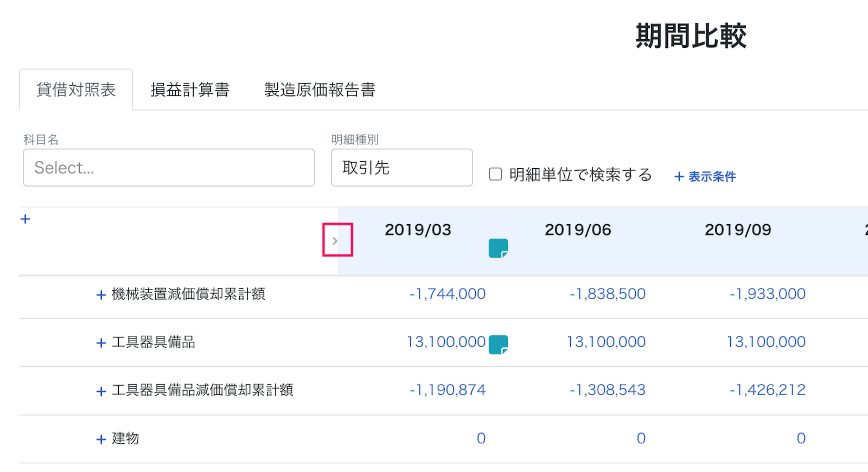Open the -1,744,000 value for 2019/03

tap(448, 294)
